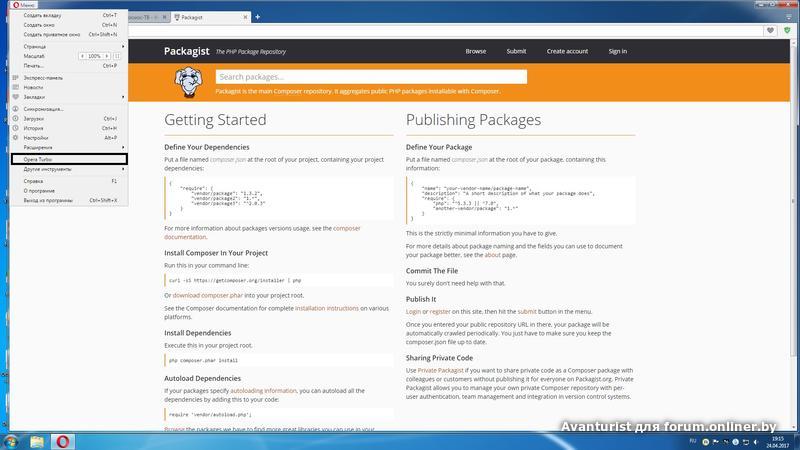This screenshot has height=450, width=800.
Task: Open История via its clock icon
Action: 15,128
